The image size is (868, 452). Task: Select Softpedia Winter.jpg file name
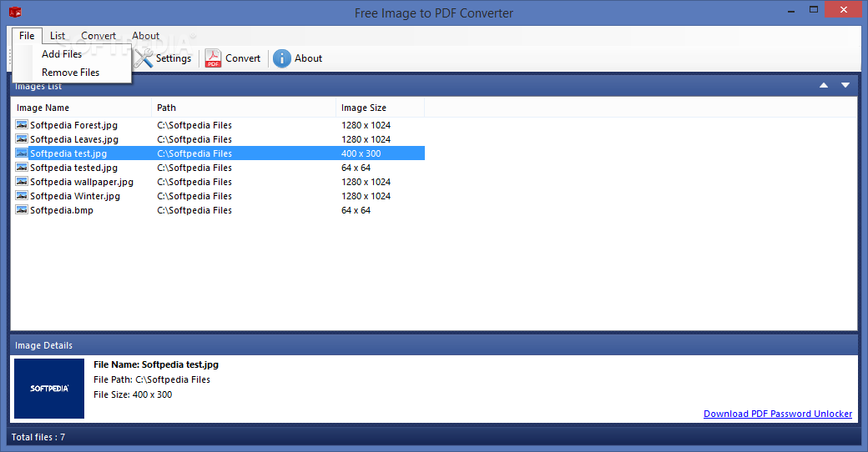point(75,196)
